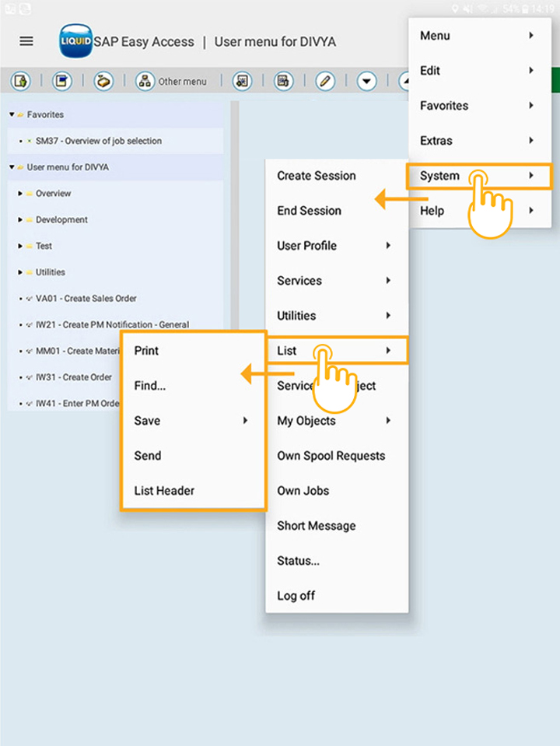Expand the Save submenu arrow
The width and height of the screenshot is (560, 746).
245,421
